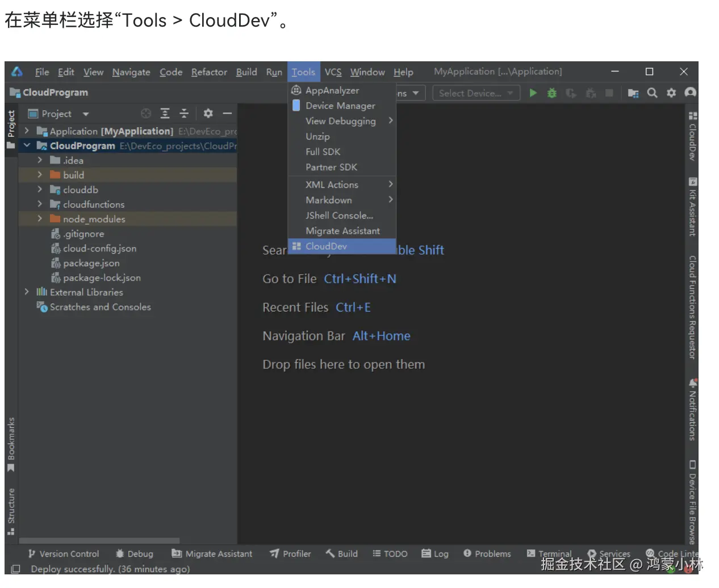The image size is (719, 588).
Task: Open the Project view dropdown
Action: tap(58, 114)
